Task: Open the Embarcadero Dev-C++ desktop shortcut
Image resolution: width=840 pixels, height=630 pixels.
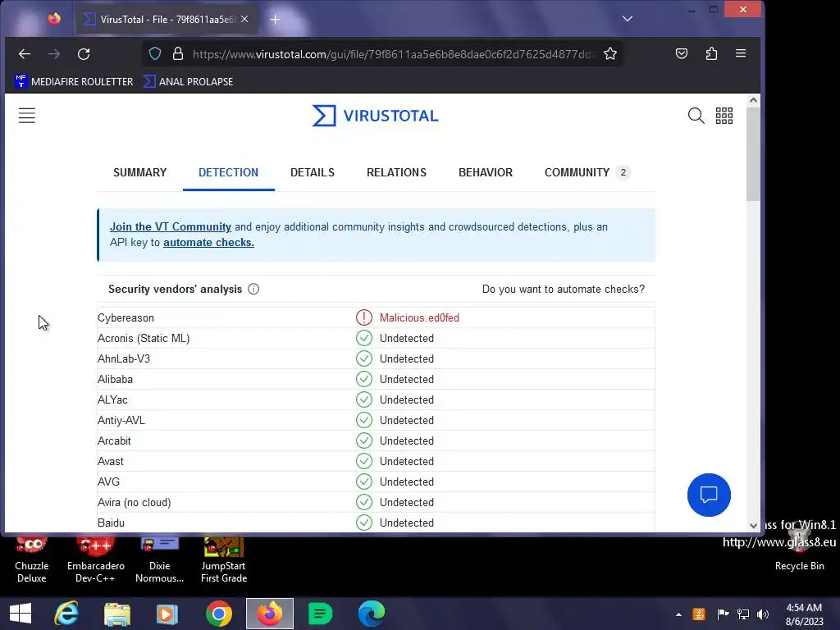Action: tap(95, 559)
